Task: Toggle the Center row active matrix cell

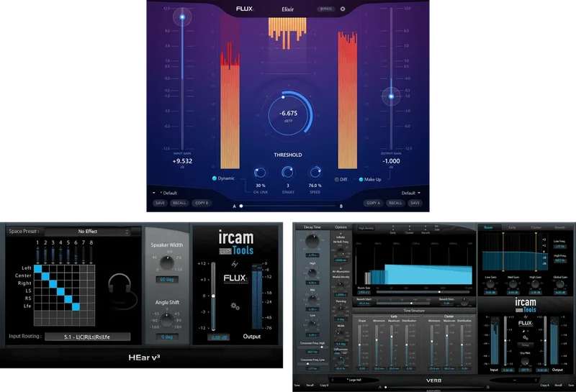Action: [45, 276]
